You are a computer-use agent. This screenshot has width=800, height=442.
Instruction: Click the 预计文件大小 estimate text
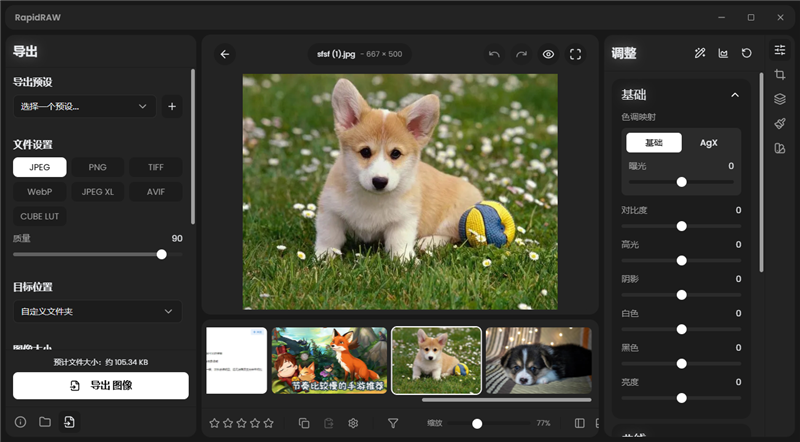pyautogui.click(x=101, y=362)
